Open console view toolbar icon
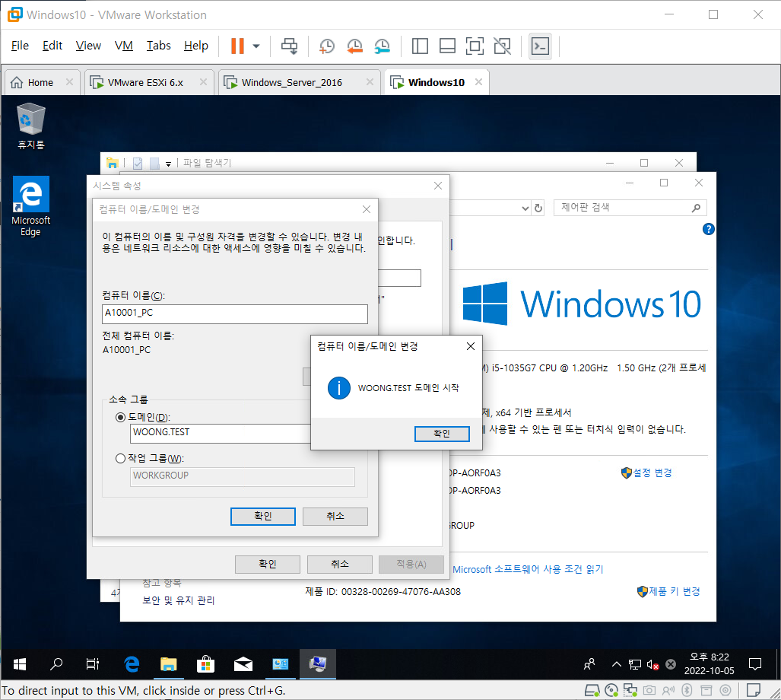 [541, 46]
